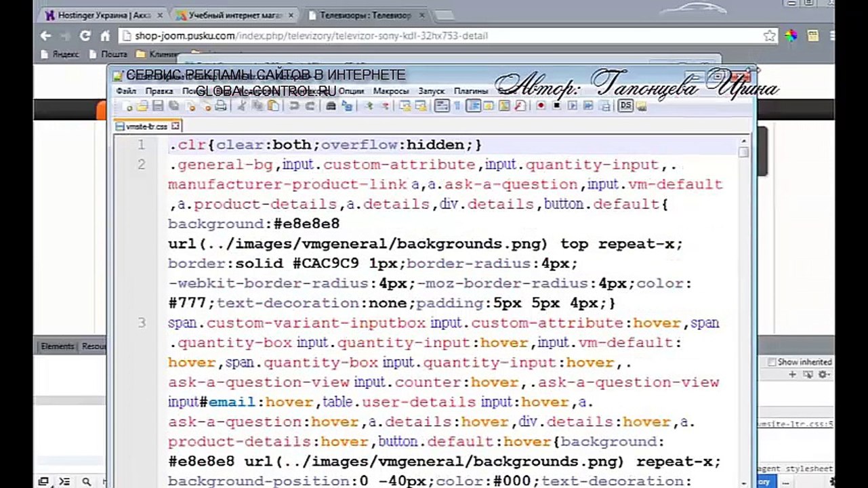Click the Chrome Home button
The height and width of the screenshot is (488, 868).
(105, 36)
